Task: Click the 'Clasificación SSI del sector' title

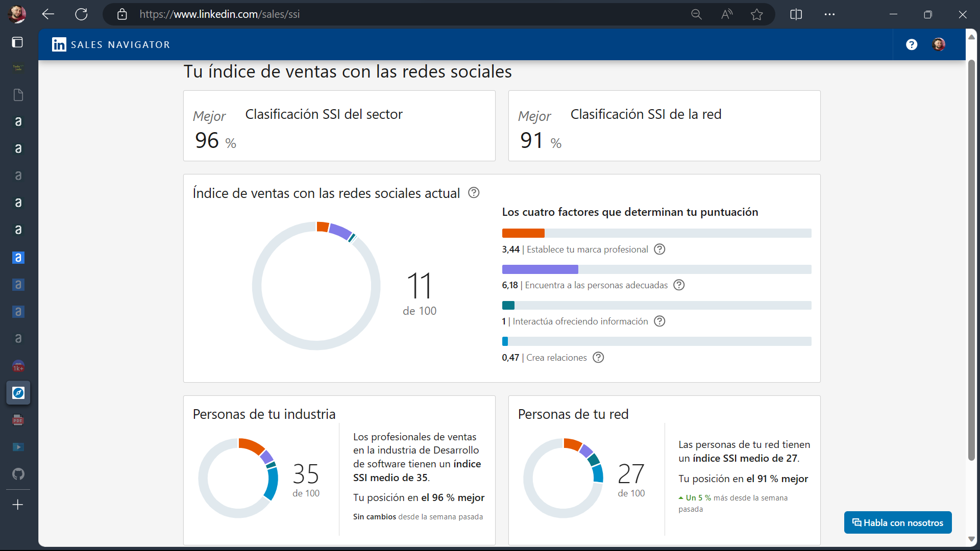Action: coord(324,114)
